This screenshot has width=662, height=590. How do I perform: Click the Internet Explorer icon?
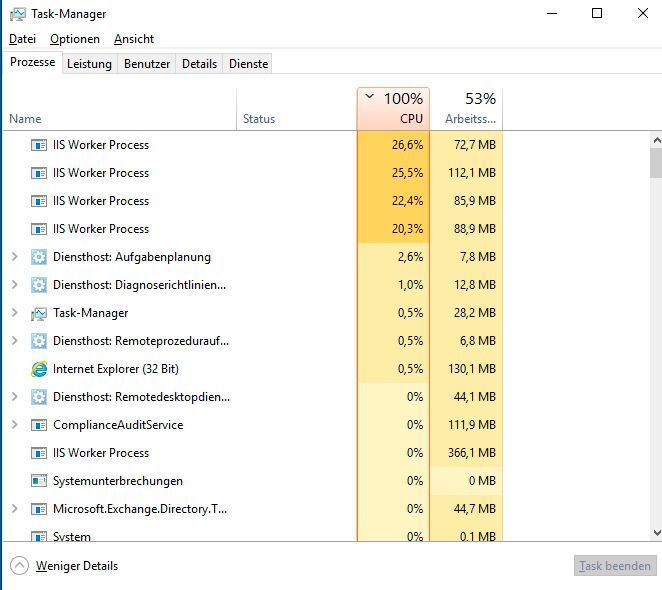(39, 369)
